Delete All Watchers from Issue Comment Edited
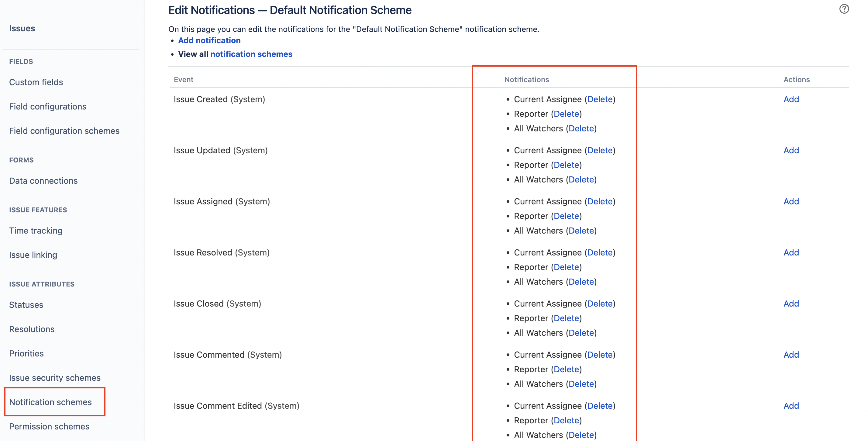The image size is (868, 441). [x=581, y=435]
